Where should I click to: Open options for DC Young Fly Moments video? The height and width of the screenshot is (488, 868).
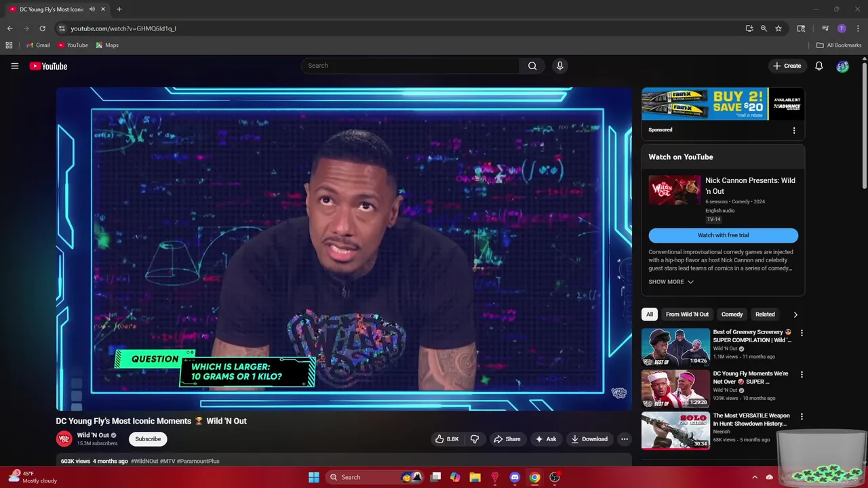pyautogui.click(x=802, y=374)
